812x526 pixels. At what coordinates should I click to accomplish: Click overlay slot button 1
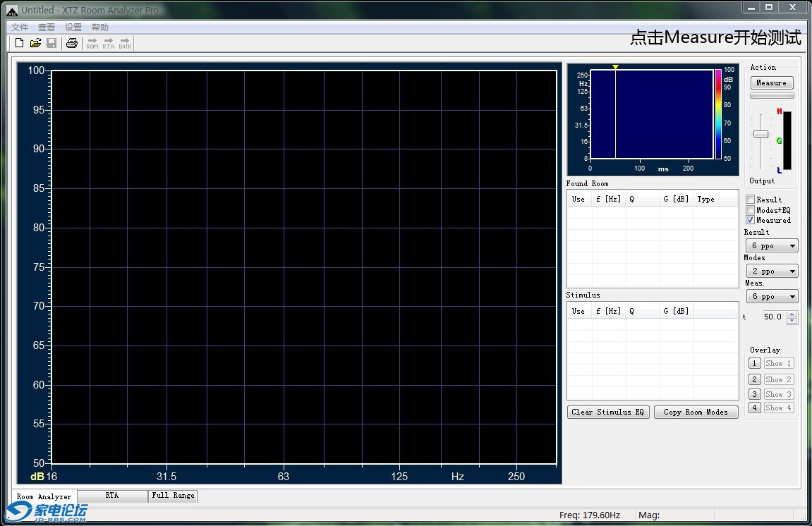tap(755, 363)
